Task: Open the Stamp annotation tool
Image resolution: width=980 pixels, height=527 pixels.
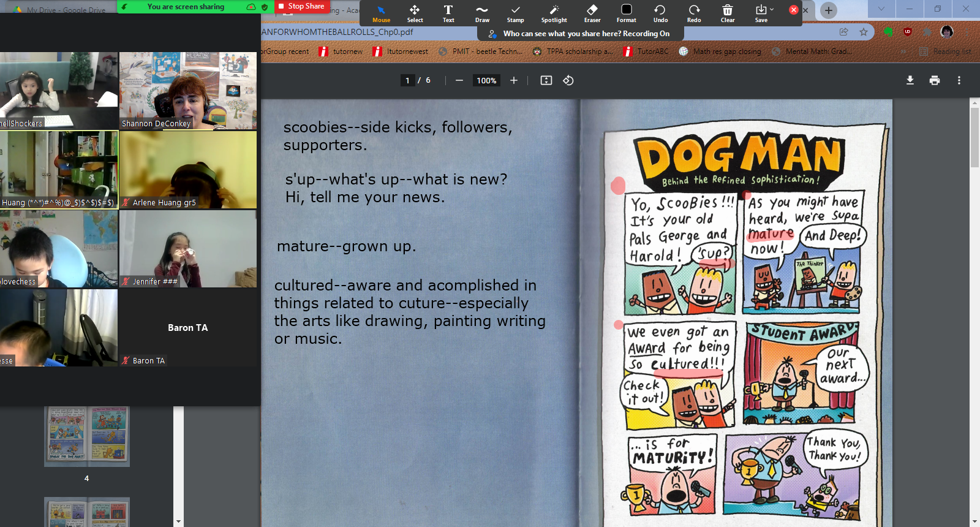Action: 515,13
